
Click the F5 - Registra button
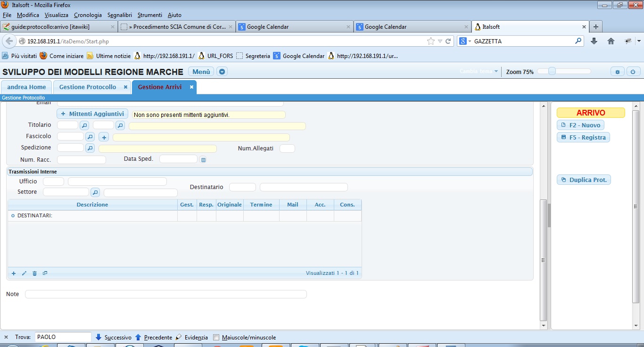tap(583, 138)
